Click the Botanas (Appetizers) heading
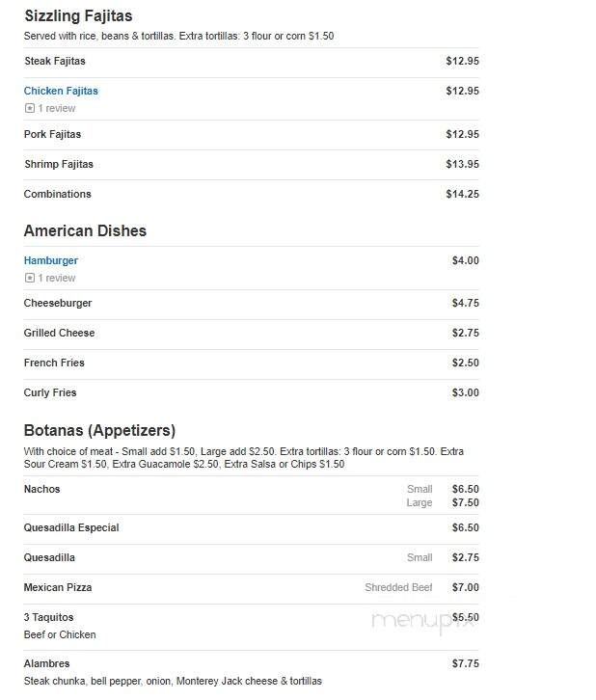Viewport: 596px width, 700px height. click(99, 430)
